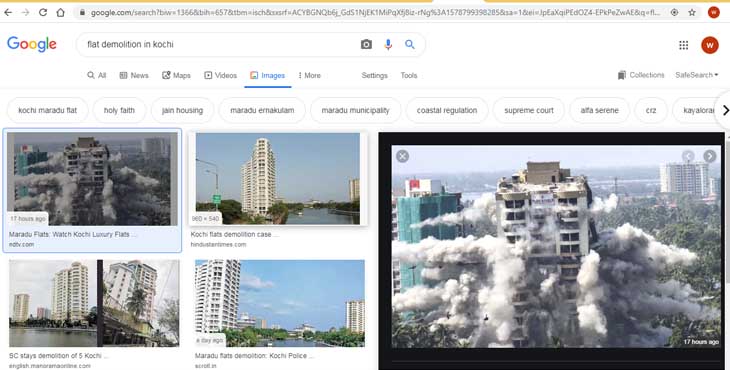Close the image preview panel
This screenshot has width=730, height=370.
tap(402, 156)
